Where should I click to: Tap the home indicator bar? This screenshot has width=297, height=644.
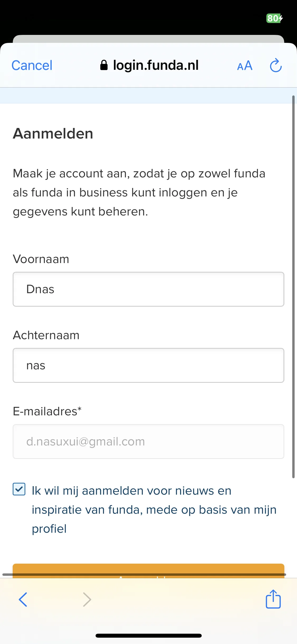pyautogui.click(x=149, y=636)
